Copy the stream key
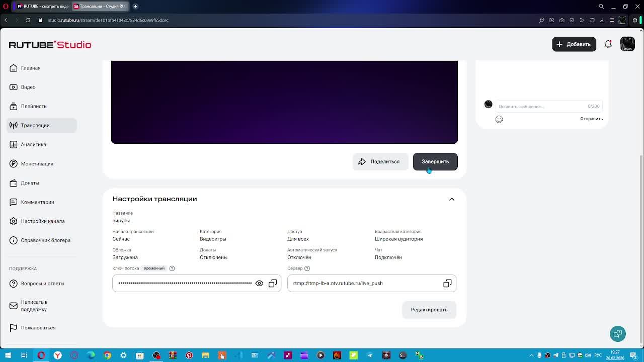644x362 pixels. point(273,283)
